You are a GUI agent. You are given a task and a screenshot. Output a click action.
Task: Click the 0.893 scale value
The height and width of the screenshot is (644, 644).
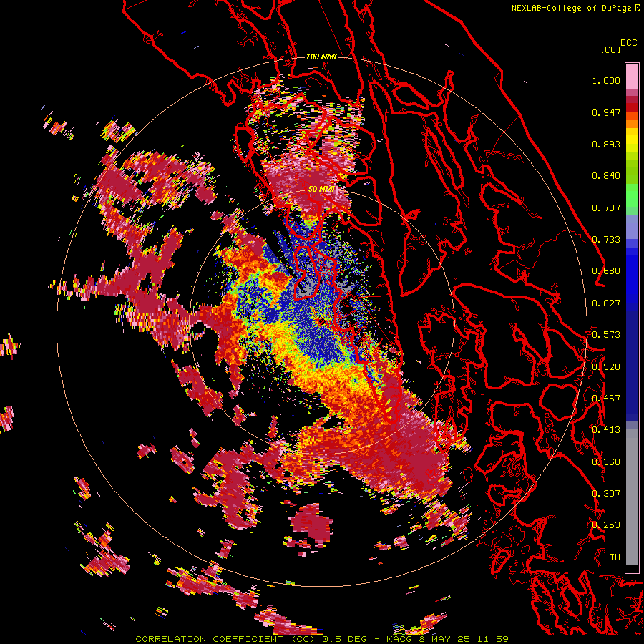coord(606,144)
